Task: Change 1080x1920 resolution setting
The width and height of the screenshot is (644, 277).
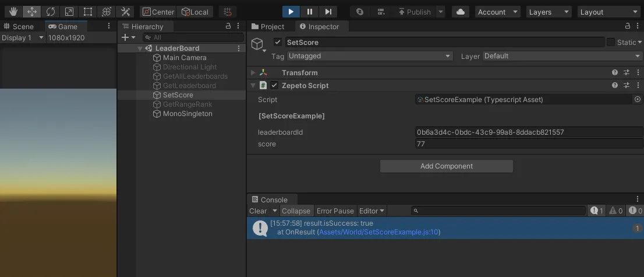Action: (x=66, y=38)
